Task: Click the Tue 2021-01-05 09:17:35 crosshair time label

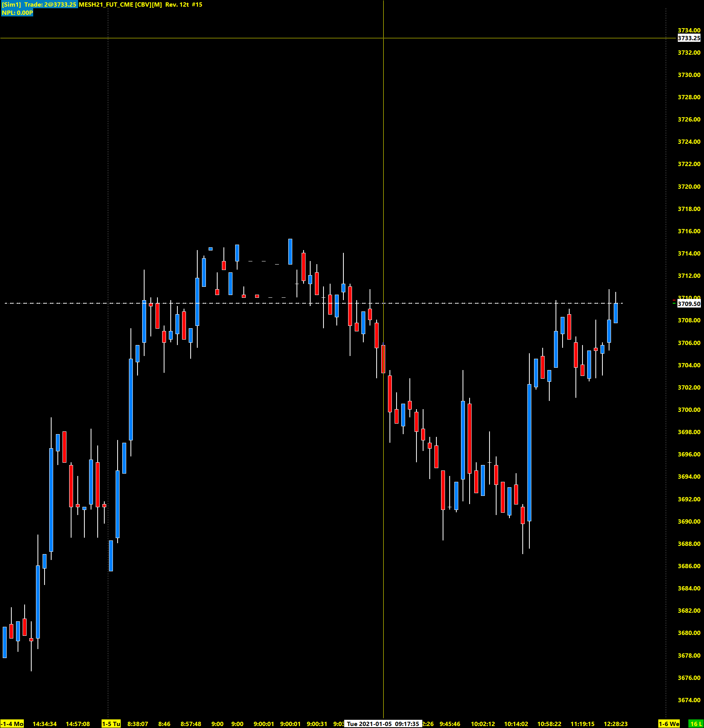Action: coord(383,724)
